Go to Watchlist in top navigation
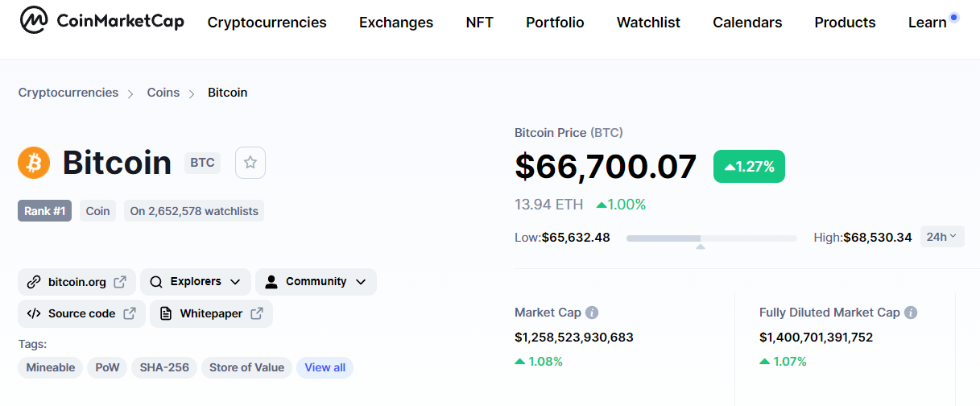 pos(648,23)
